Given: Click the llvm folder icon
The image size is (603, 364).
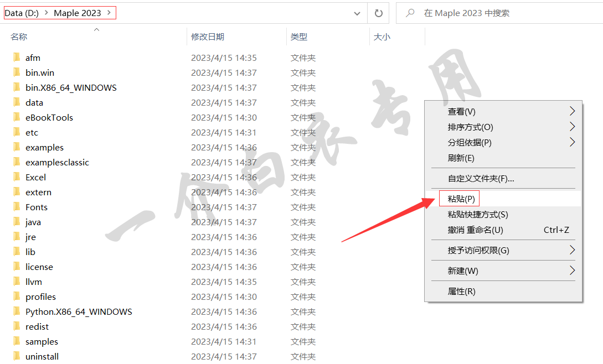Looking at the screenshot, I should pyautogui.click(x=17, y=282).
